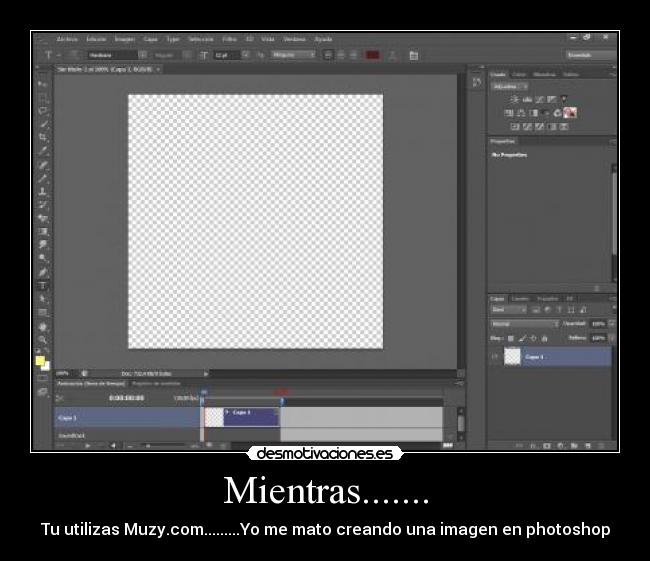Click the red text color swatch

[x=372, y=55]
